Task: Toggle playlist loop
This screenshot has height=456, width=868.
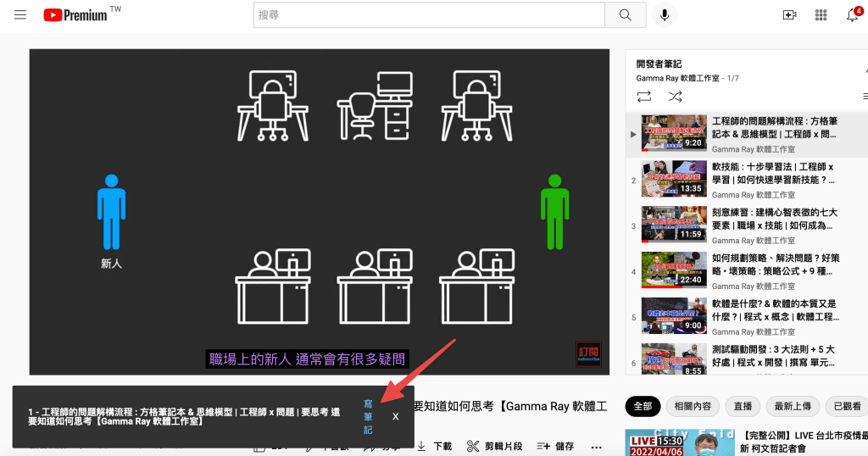Action: point(644,97)
